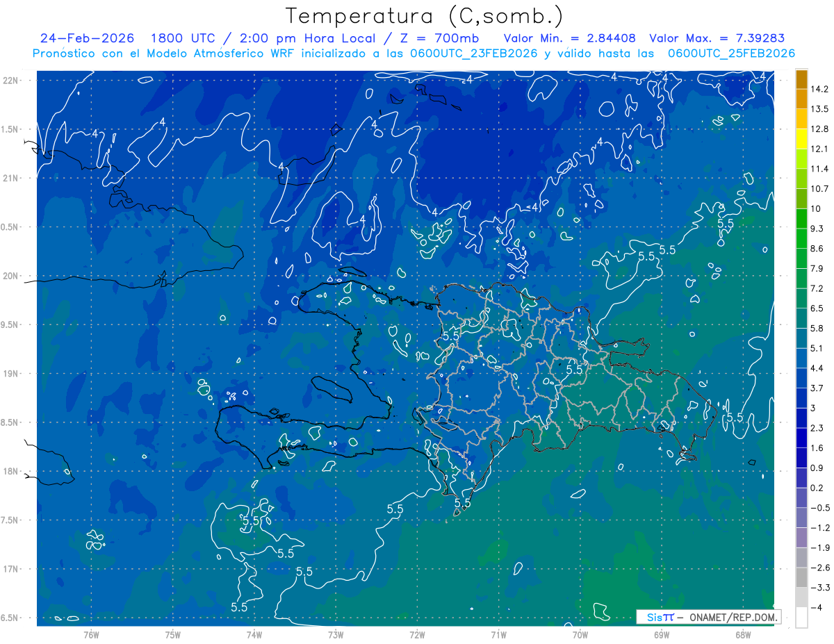Click the 75W longitude axis label
Image resolution: width=834 pixels, height=644 pixels.
pos(173,635)
